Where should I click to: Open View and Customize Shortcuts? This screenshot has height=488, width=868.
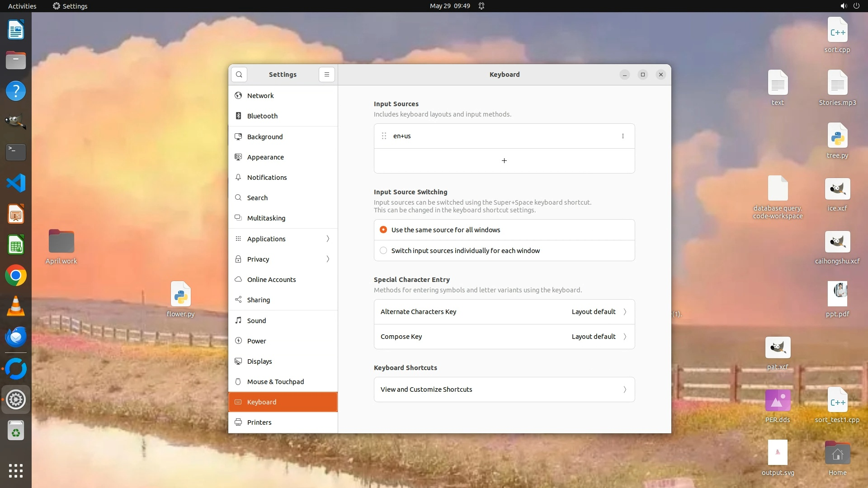click(x=504, y=389)
